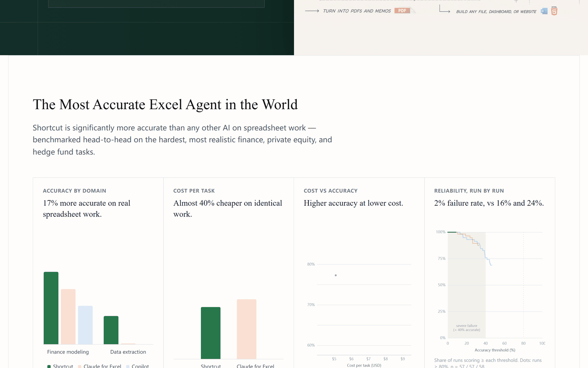Click '2% failure rate, vs 16% and 24%'
This screenshot has height=368, width=588.
tap(489, 203)
